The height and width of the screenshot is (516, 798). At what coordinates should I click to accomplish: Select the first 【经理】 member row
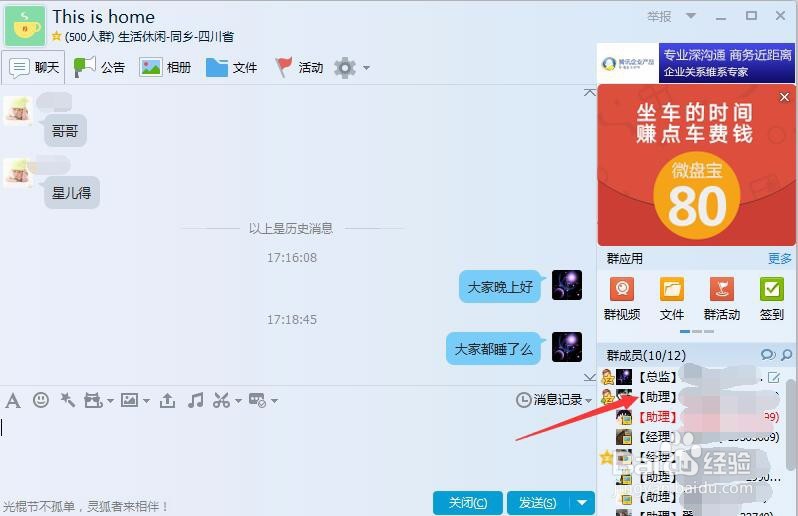click(x=692, y=437)
